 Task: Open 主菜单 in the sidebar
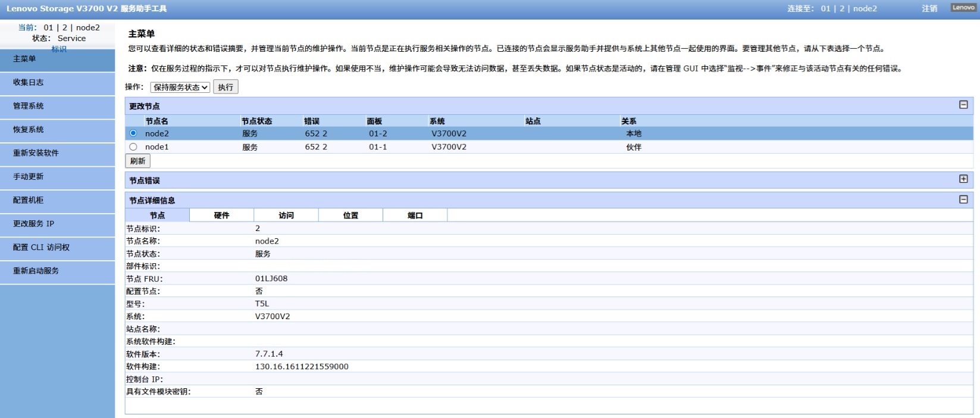57,59
